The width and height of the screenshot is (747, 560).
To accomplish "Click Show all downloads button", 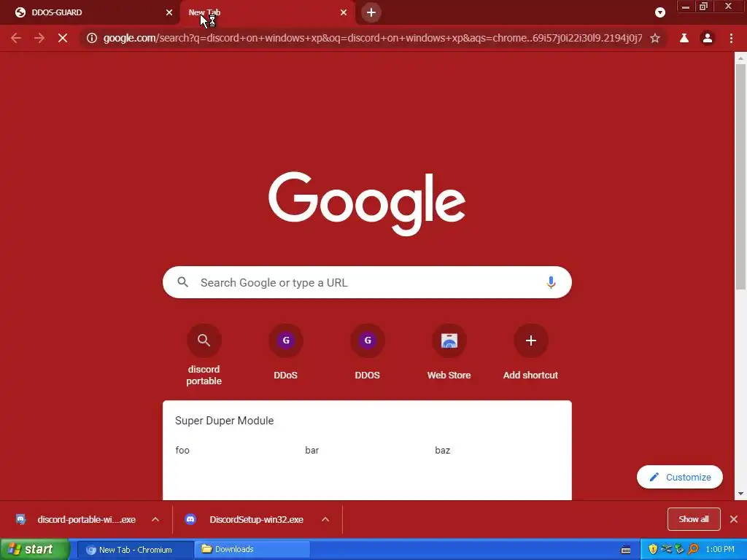I will pyautogui.click(x=694, y=519).
